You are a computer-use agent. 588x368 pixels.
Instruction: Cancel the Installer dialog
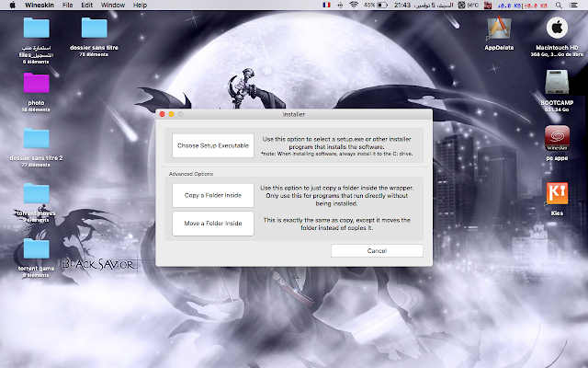click(x=377, y=251)
